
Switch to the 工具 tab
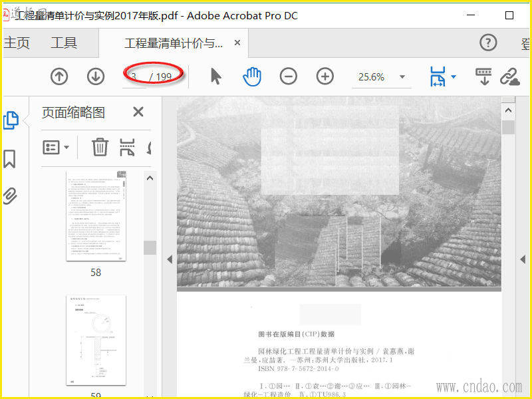coord(64,43)
